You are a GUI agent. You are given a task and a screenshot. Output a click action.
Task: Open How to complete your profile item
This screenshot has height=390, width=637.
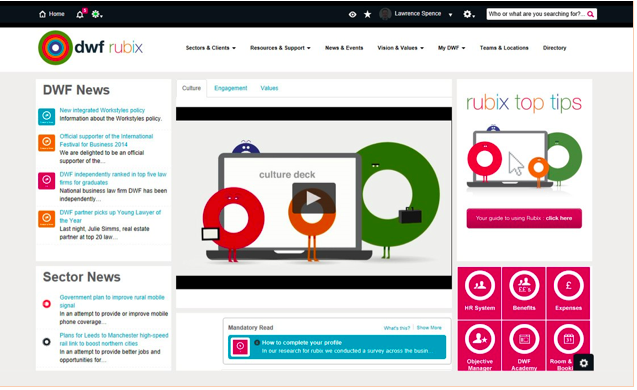tap(337, 347)
